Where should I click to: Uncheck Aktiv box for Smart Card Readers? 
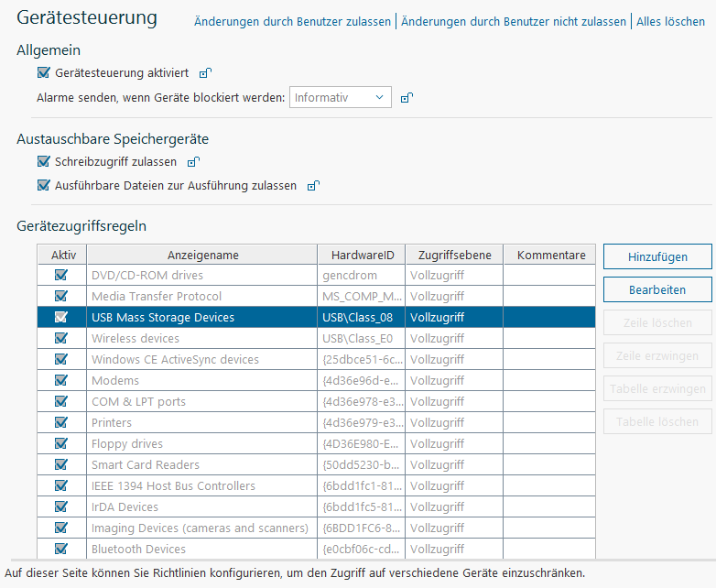coord(60,464)
